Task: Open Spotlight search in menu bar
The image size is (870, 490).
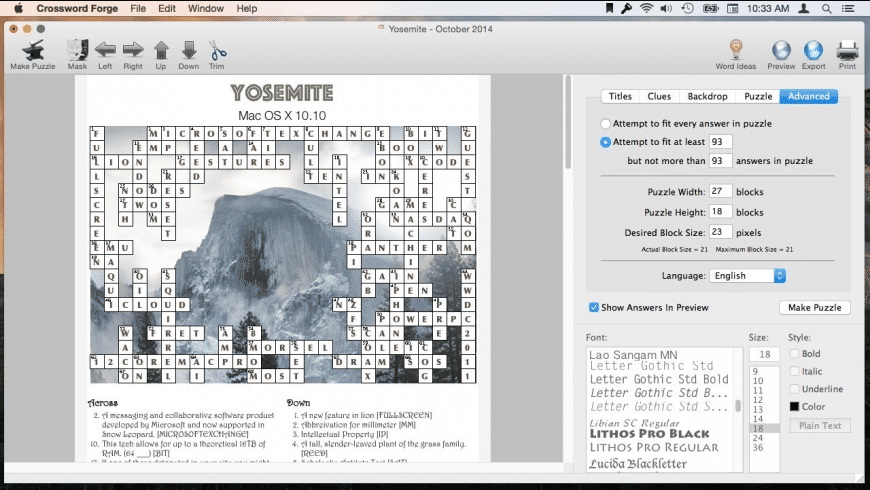Action: pos(827,8)
